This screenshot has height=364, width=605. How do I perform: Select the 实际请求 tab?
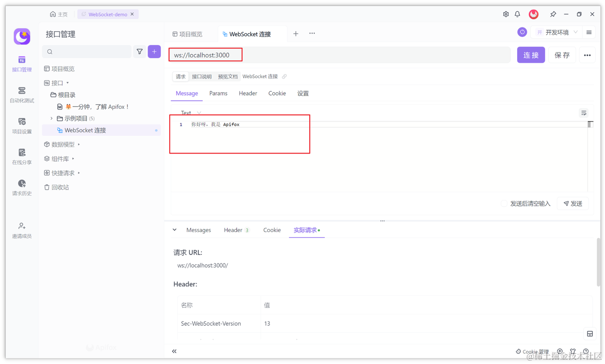point(306,230)
